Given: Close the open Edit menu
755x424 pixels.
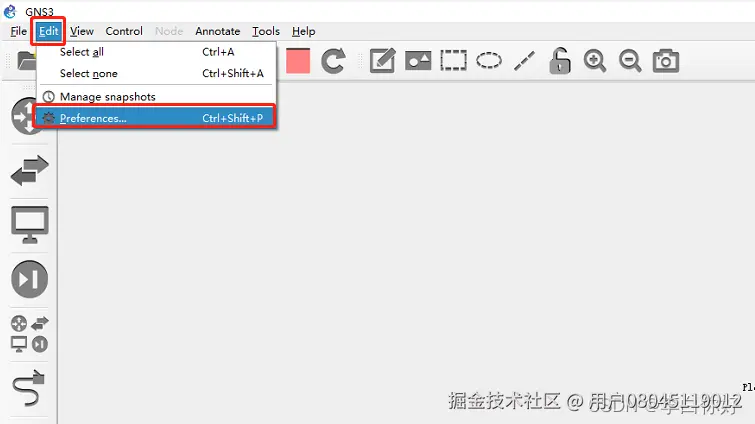Looking at the screenshot, I should tap(48, 31).
